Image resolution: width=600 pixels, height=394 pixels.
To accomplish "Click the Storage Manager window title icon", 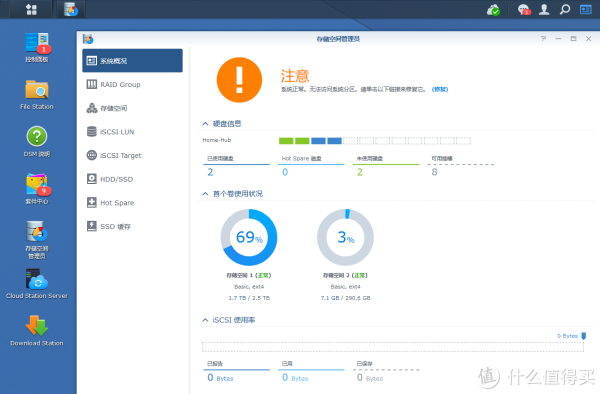I will click(x=88, y=39).
